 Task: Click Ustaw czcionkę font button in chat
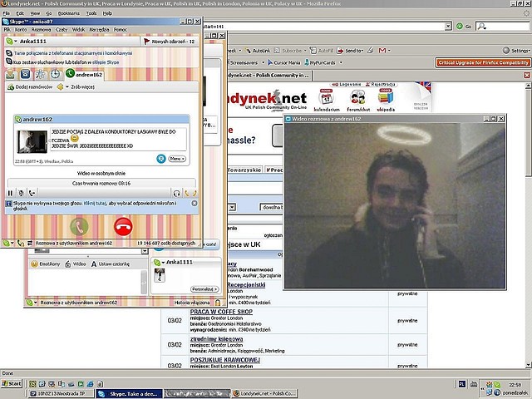[111, 264]
